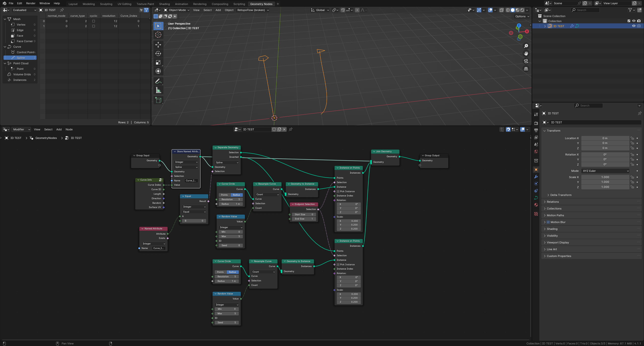Screen dimensions: 644x346
Task: Select the Scale tool
Action: pyautogui.click(x=158, y=62)
